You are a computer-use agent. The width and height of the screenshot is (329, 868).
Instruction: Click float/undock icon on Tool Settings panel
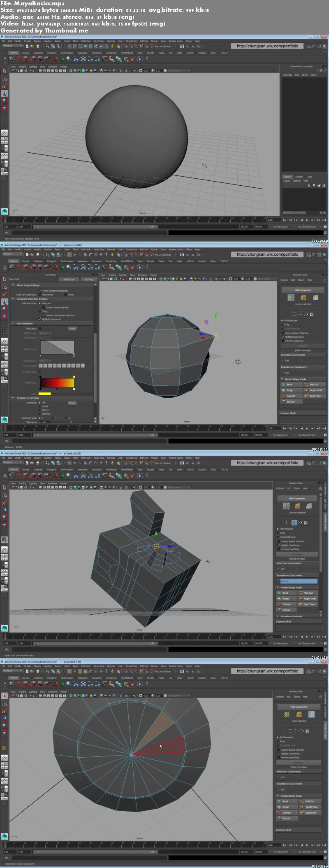click(93, 275)
